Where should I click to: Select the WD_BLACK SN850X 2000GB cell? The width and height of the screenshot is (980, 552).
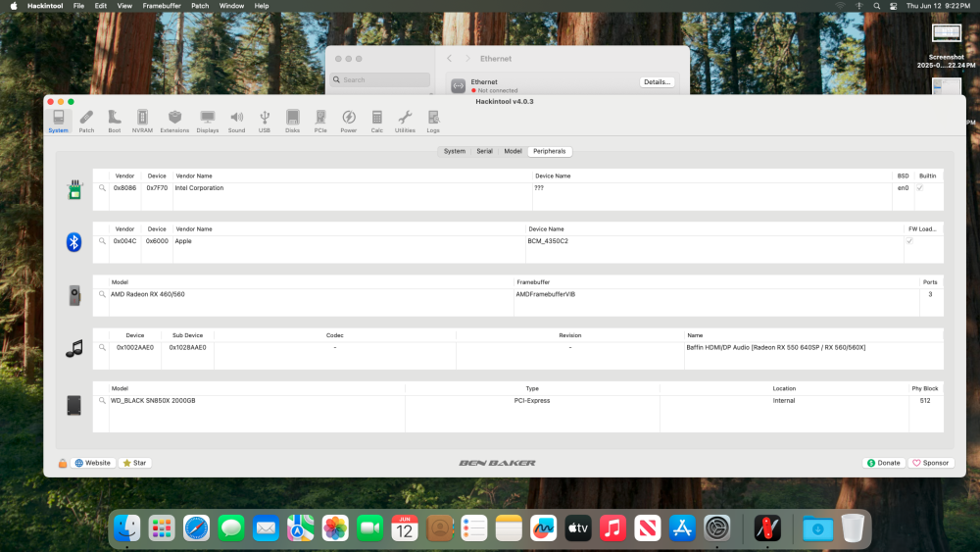(x=153, y=401)
